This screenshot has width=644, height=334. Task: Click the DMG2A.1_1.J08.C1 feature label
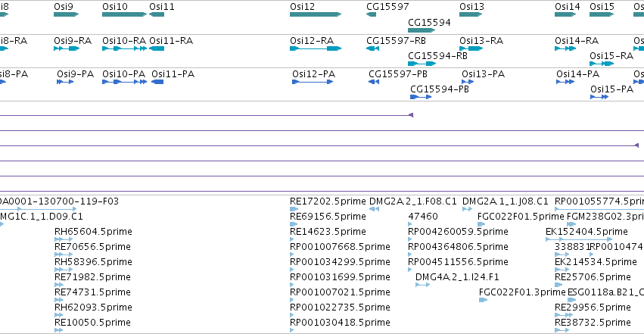506,201
